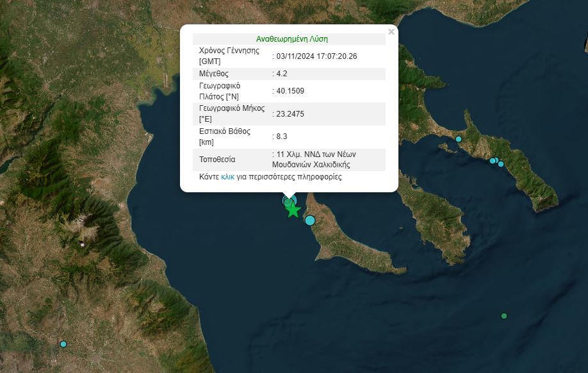Click the Μέγεθος row label
Screen dimensions: 588x373
click(x=214, y=74)
